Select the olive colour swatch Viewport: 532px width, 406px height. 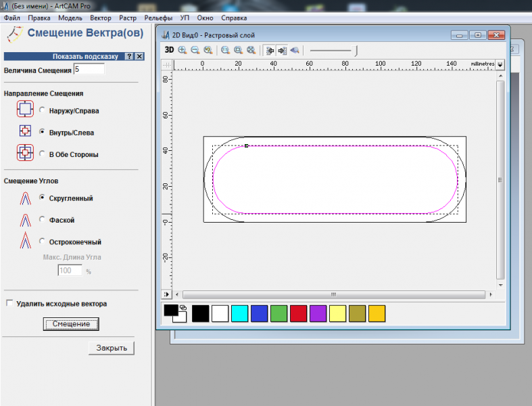(358, 313)
